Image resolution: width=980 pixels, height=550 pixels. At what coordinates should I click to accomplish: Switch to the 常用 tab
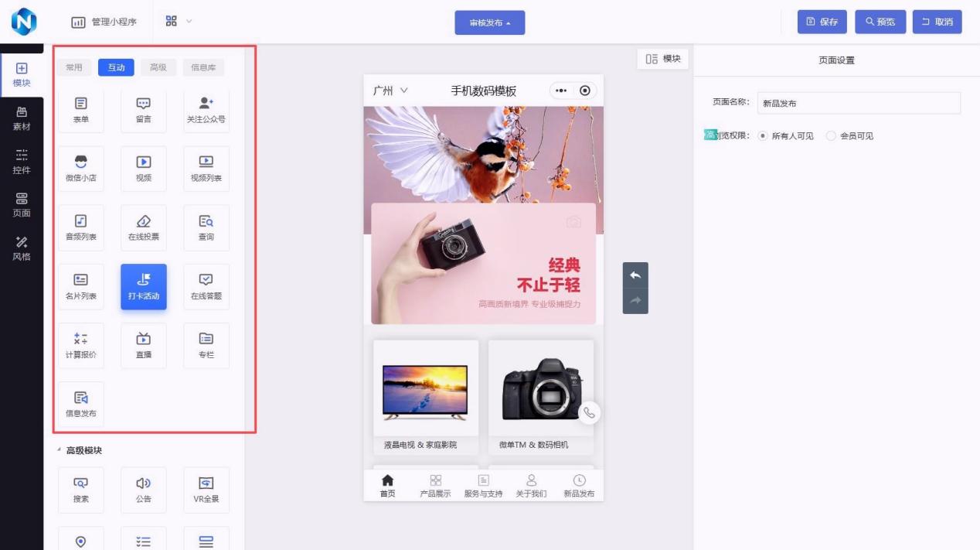point(73,68)
